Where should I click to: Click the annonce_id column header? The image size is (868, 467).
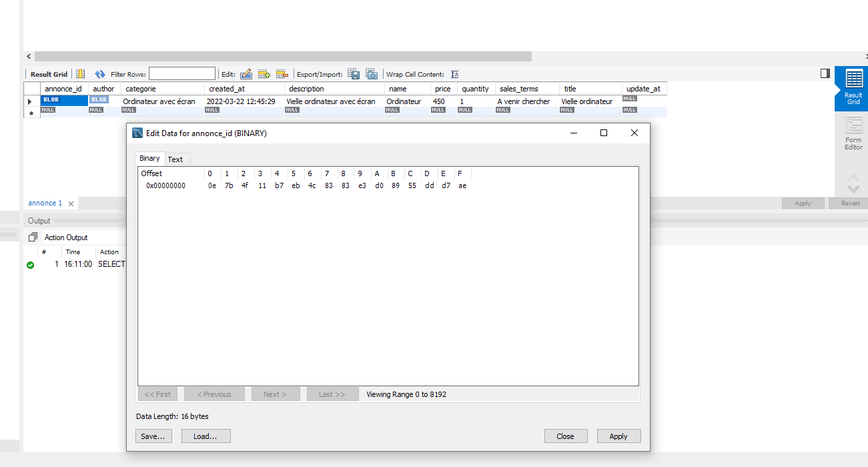tap(63, 89)
